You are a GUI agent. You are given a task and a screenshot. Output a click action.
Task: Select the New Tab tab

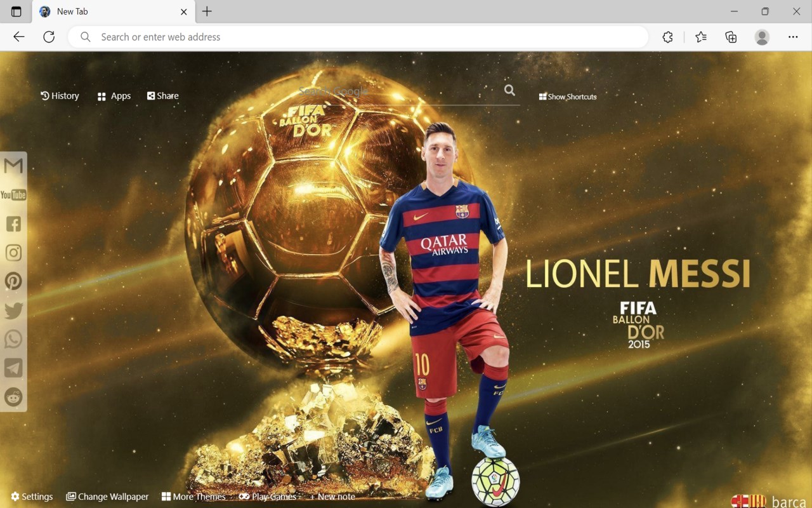point(112,11)
